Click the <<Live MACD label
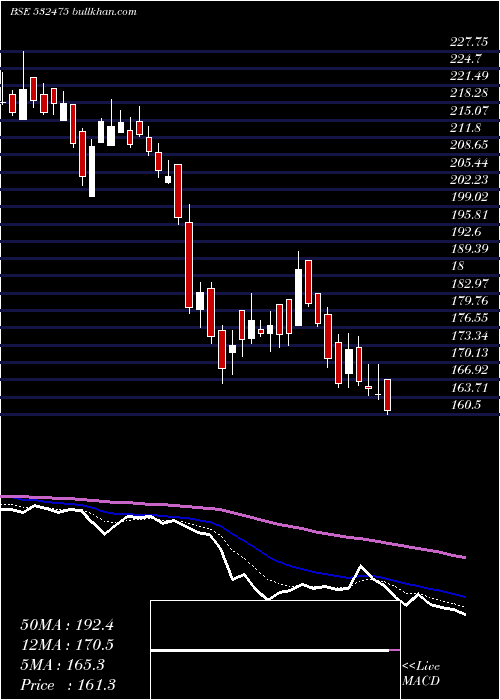 [421, 674]
